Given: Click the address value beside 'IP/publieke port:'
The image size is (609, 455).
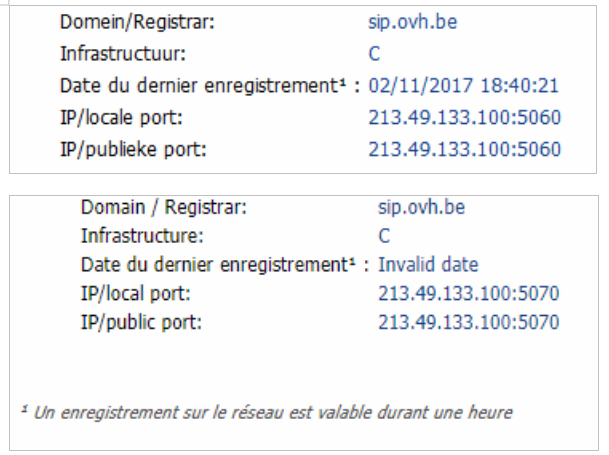Looking at the screenshot, I should (464, 150).
